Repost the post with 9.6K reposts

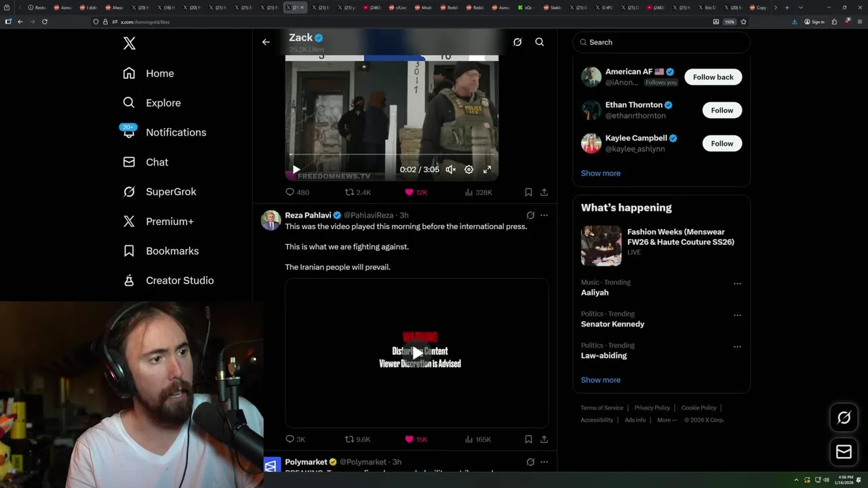(358, 439)
